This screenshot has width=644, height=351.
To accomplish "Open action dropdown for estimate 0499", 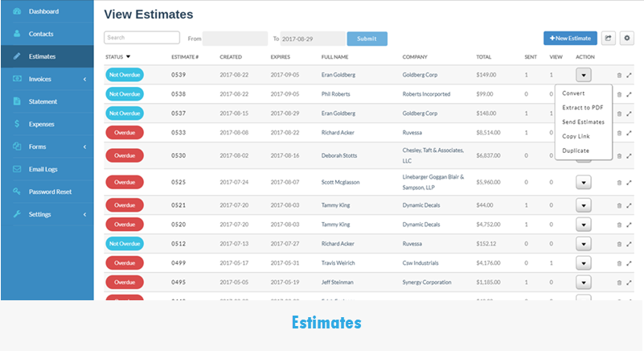I will click(583, 263).
